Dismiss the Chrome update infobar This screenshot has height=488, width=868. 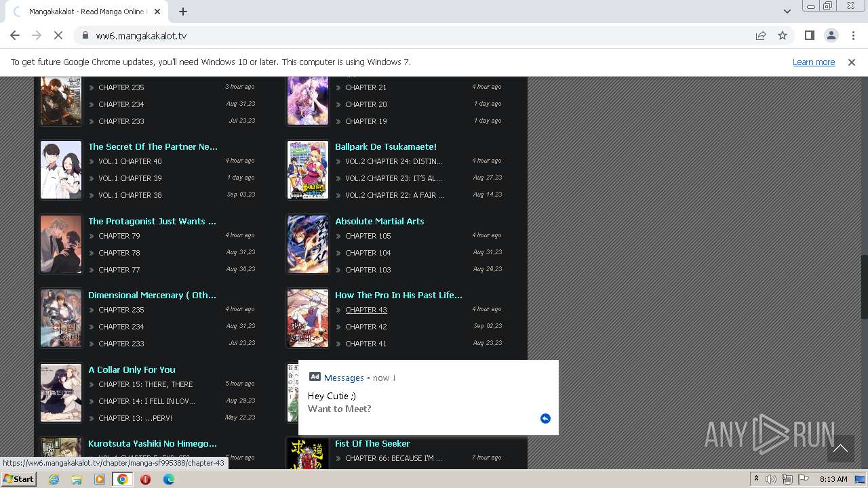852,62
